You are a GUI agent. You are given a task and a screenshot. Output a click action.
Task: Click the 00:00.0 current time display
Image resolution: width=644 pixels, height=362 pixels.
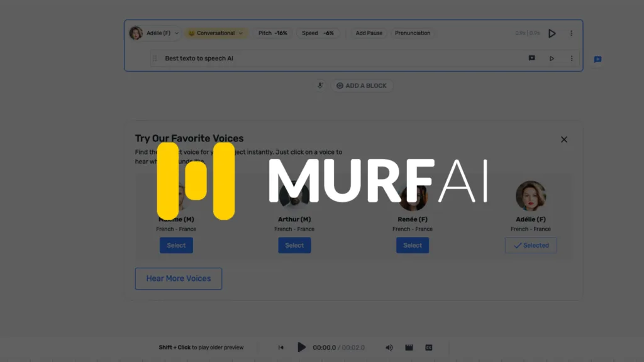[x=324, y=348]
